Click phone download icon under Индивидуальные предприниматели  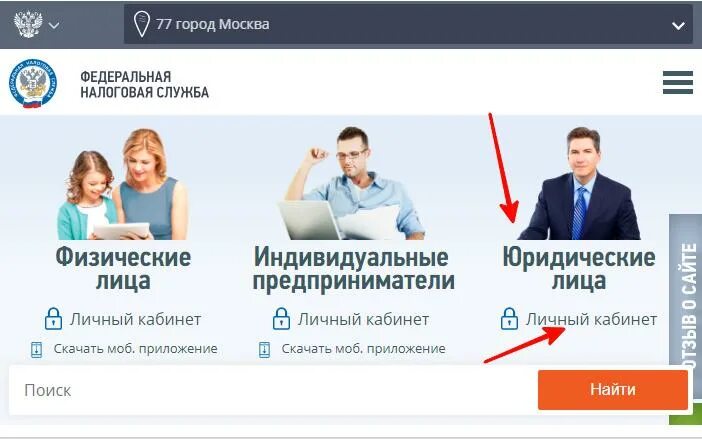pyautogui.click(x=264, y=349)
